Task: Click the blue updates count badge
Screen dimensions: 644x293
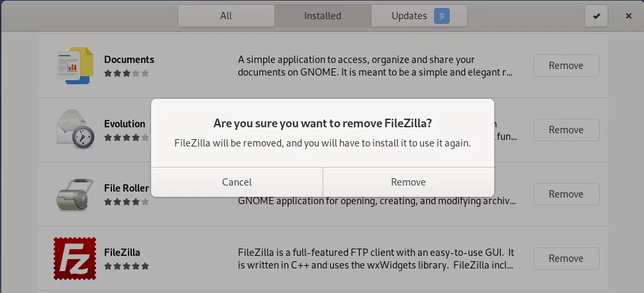Action: pos(441,16)
